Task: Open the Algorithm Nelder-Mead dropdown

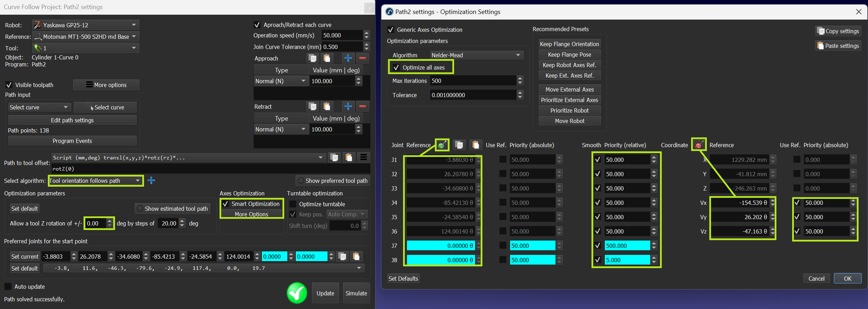Action: coord(476,55)
